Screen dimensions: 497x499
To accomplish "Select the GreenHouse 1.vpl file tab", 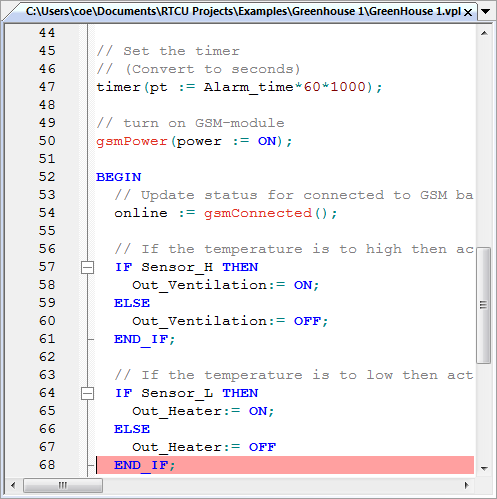I will pyautogui.click(x=243, y=12).
